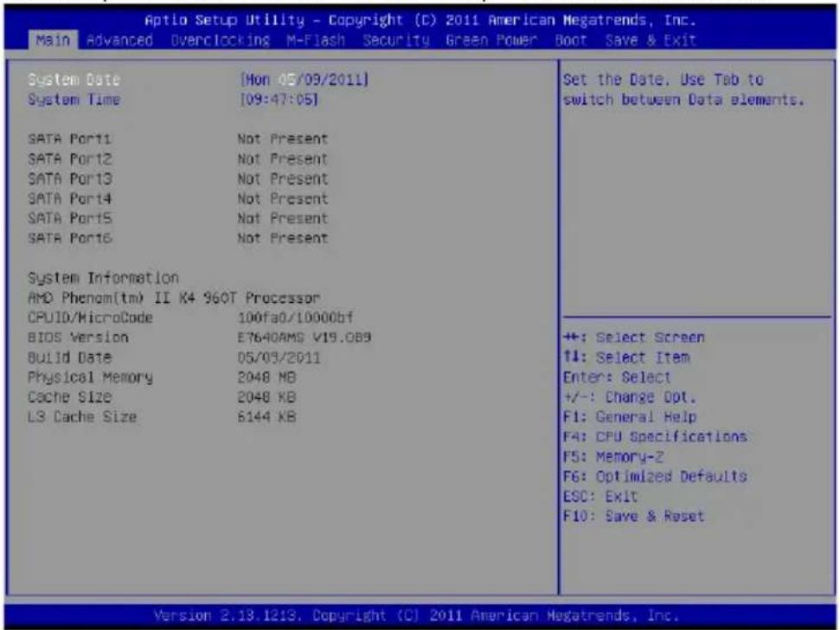The height and width of the screenshot is (630, 840).
Task: Click Not Present next to SATA Port1
Action: 282,139
